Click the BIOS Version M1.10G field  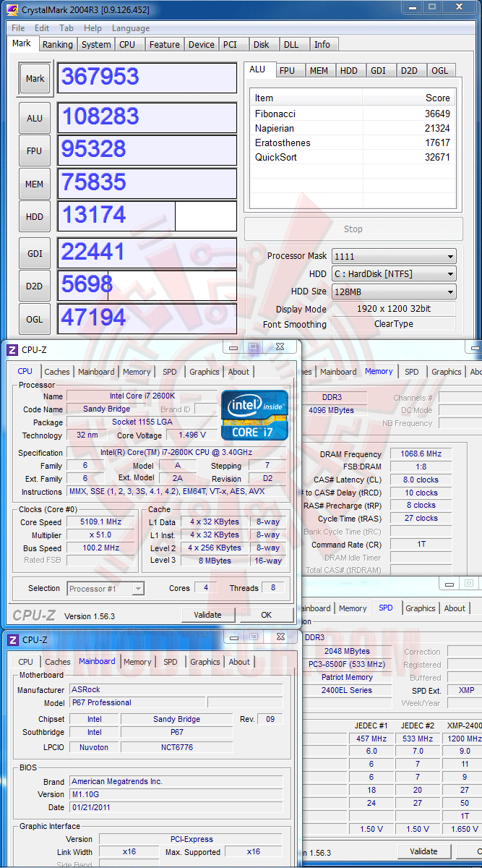click(x=176, y=794)
